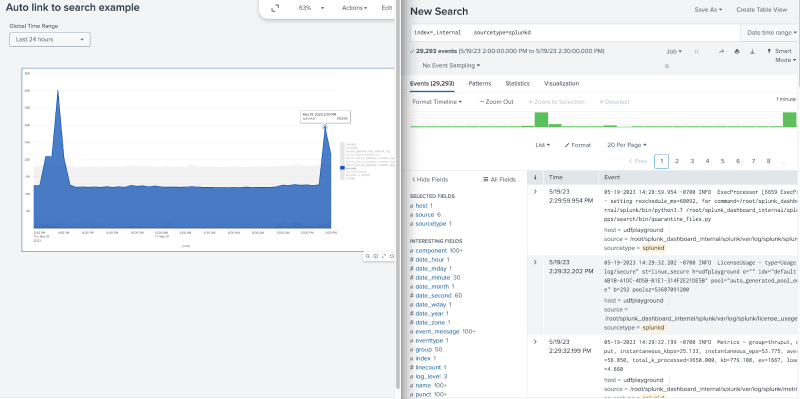The height and width of the screenshot is (399, 800).
Task: Go to results page 8
Action: click(768, 161)
